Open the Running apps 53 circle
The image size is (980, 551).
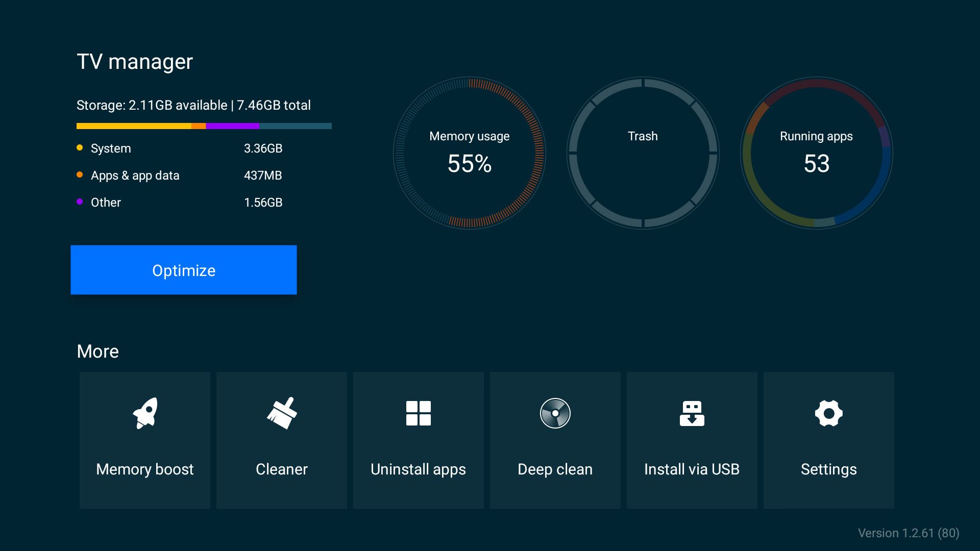pyautogui.click(x=817, y=153)
